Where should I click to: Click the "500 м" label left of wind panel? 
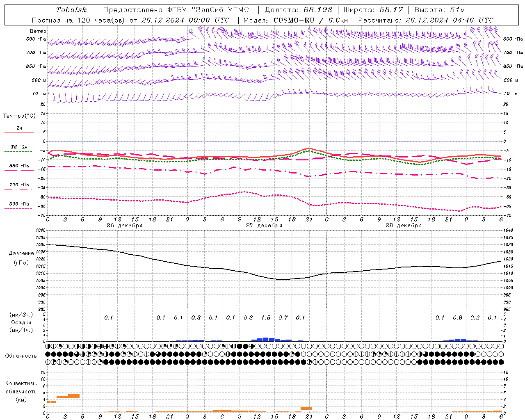point(39,80)
